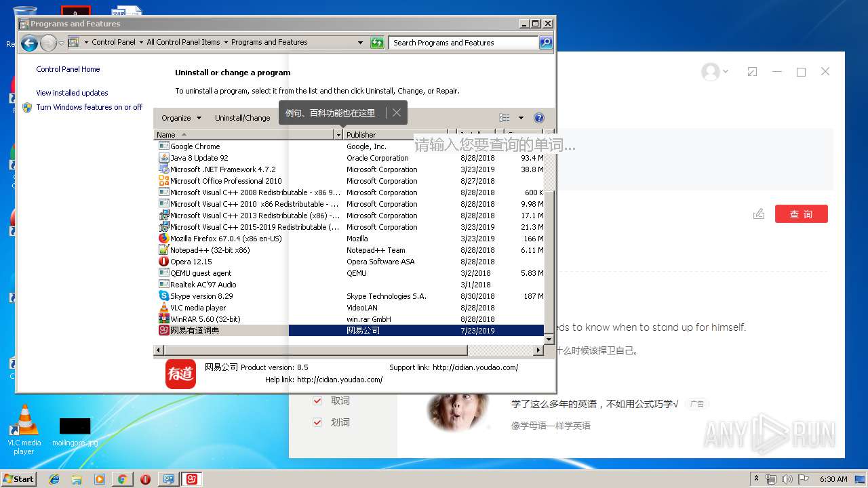The width and height of the screenshot is (868, 488).
Task: Sort by Publisher column header
Action: pyautogui.click(x=395, y=135)
